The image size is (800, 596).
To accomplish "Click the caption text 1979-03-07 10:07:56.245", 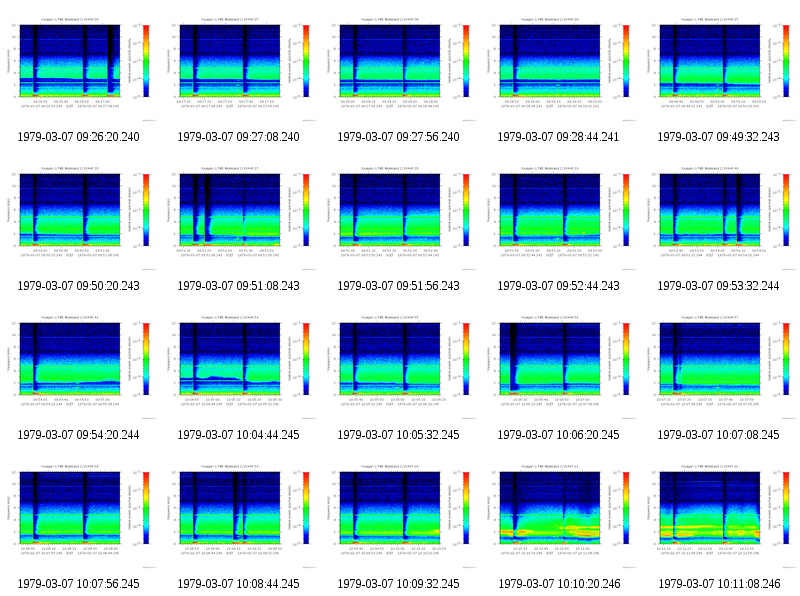I will (79, 584).
